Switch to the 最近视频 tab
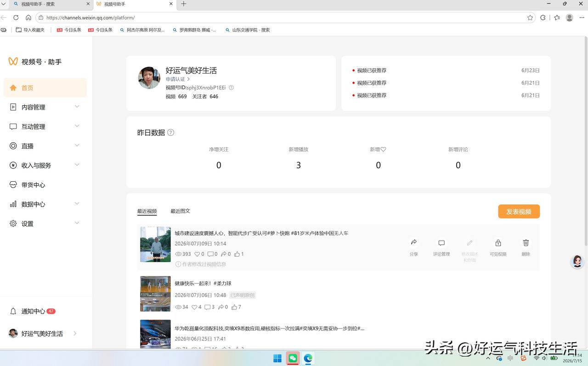 click(147, 211)
